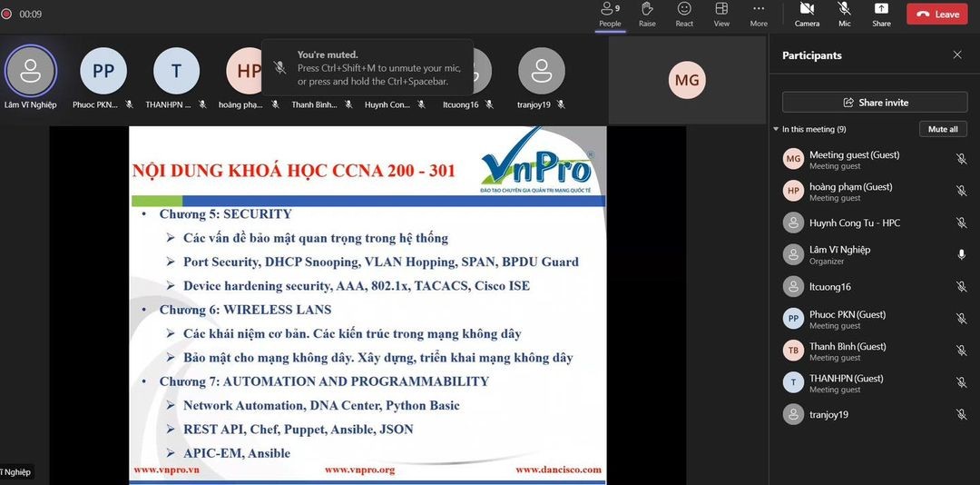Click the active mic icon beside Lâm Vĩ Nghiệp

click(x=961, y=254)
